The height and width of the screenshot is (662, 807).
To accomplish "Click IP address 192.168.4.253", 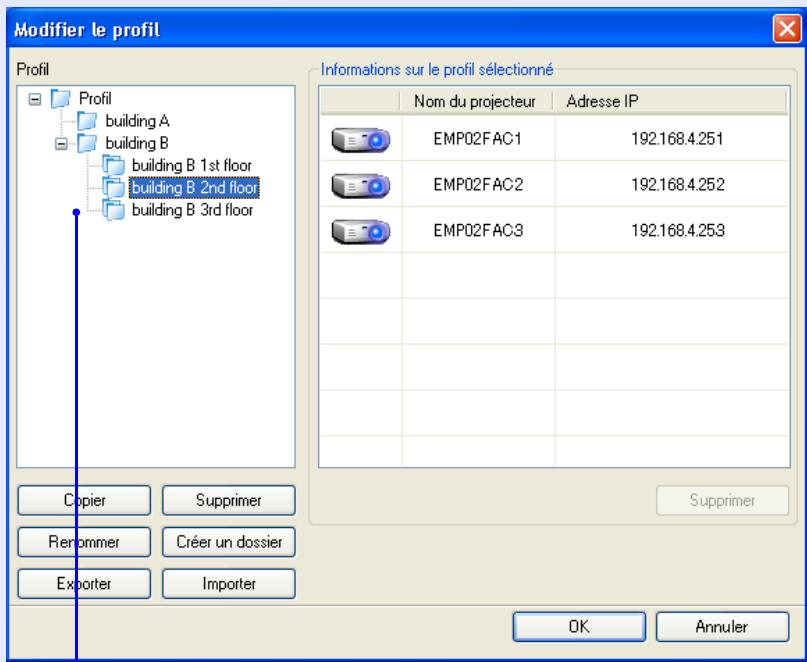I will pos(678,231).
